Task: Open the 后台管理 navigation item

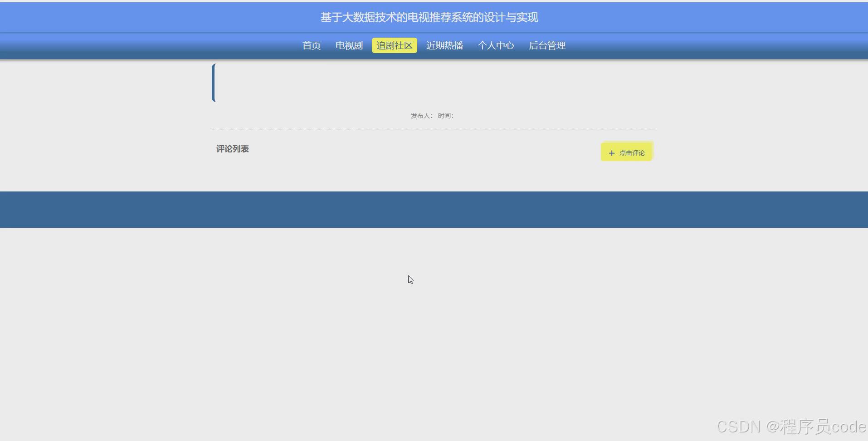Action: click(546, 45)
